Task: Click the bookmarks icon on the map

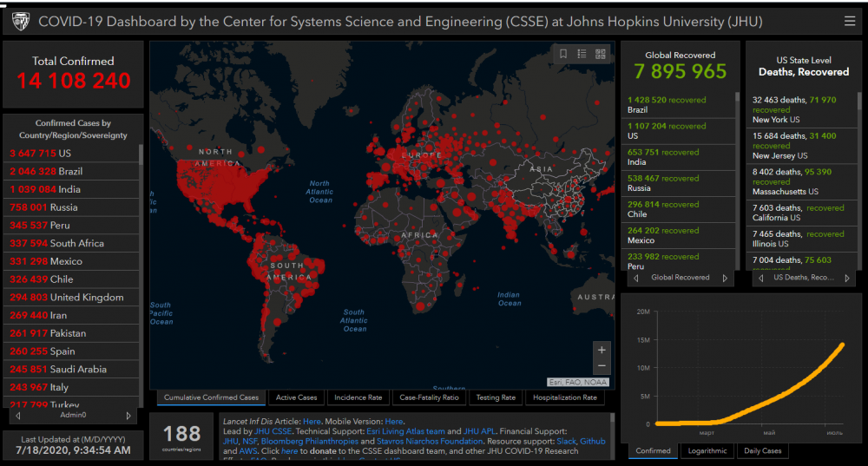Action: point(563,54)
